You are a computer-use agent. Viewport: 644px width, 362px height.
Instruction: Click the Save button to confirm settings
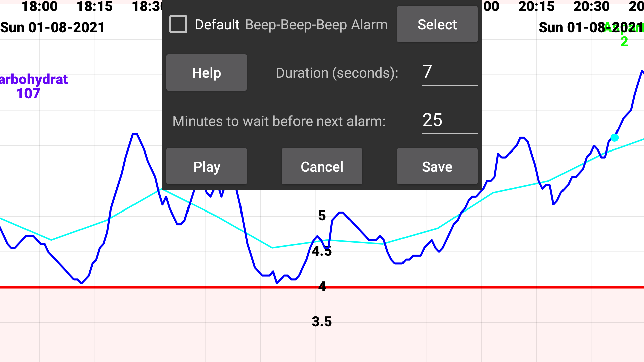point(437,166)
